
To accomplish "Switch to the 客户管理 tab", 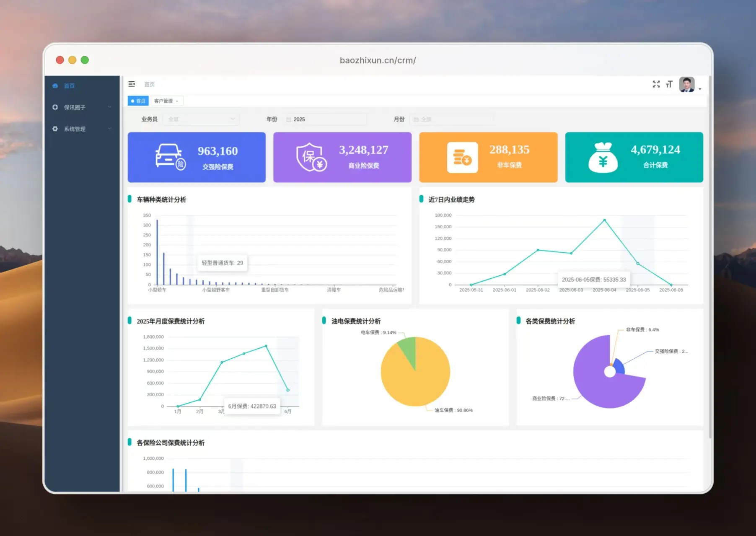I will (x=163, y=101).
